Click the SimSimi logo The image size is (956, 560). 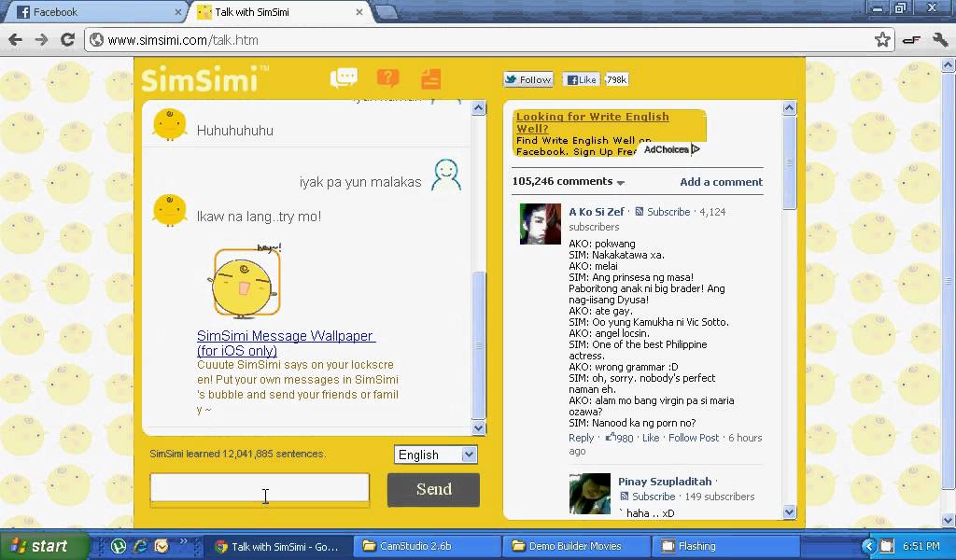coord(204,79)
